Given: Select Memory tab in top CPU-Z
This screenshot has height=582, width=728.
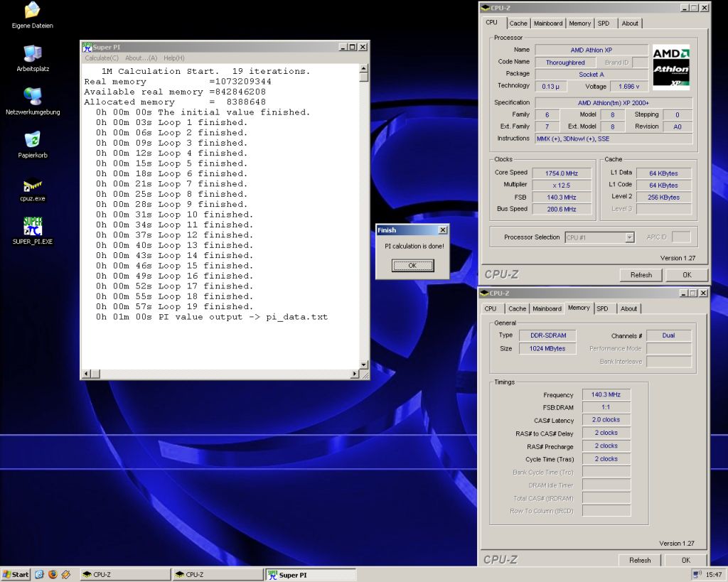Looking at the screenshot, I should coord(580,23).
